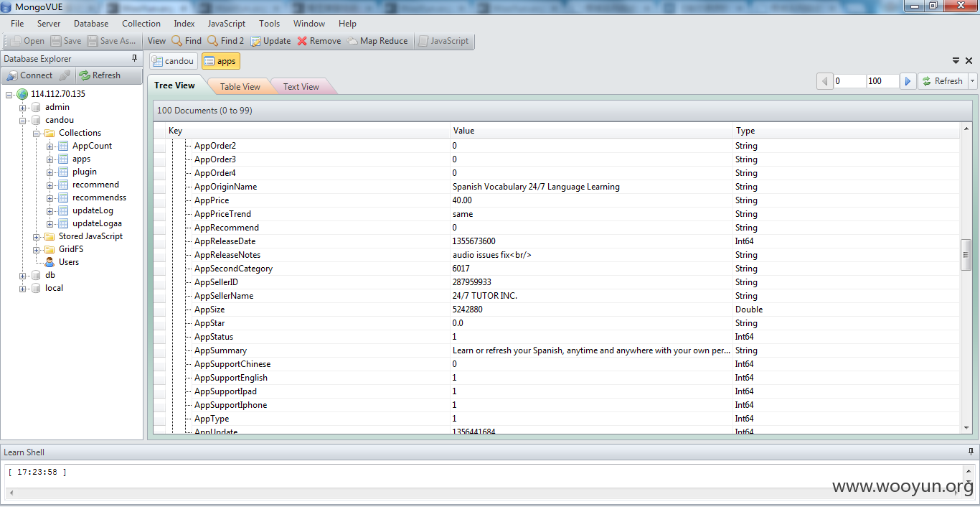Open the Server menu

49,24
